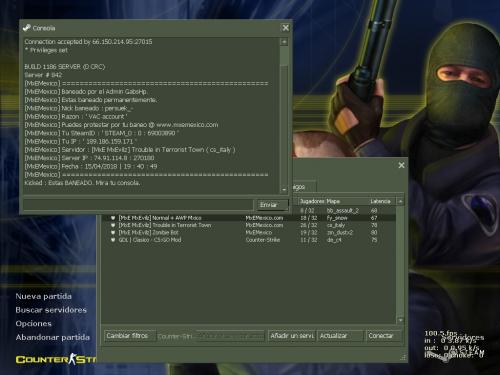Click the Conectar button
The image size is (500, 375).
click(x=384, y=336)
